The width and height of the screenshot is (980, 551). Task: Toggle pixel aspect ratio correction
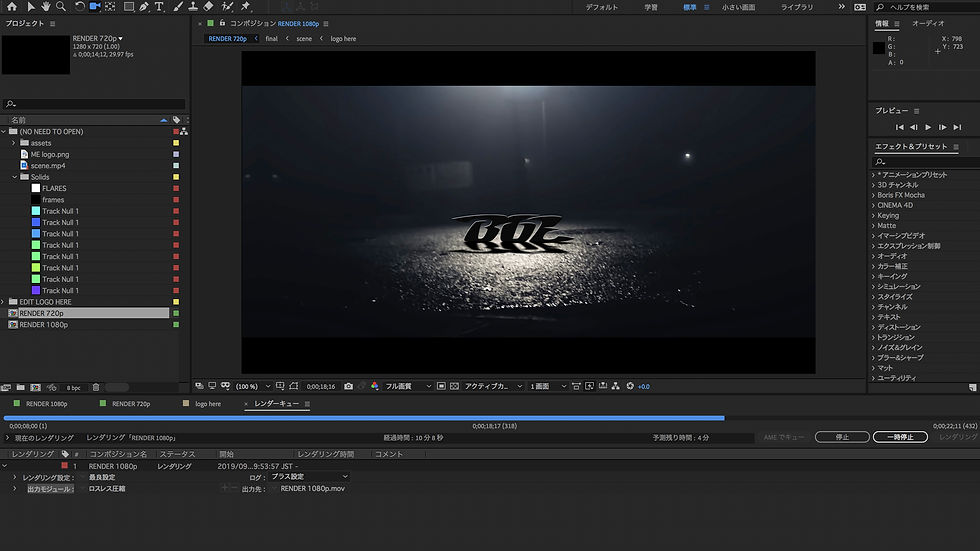576,386
